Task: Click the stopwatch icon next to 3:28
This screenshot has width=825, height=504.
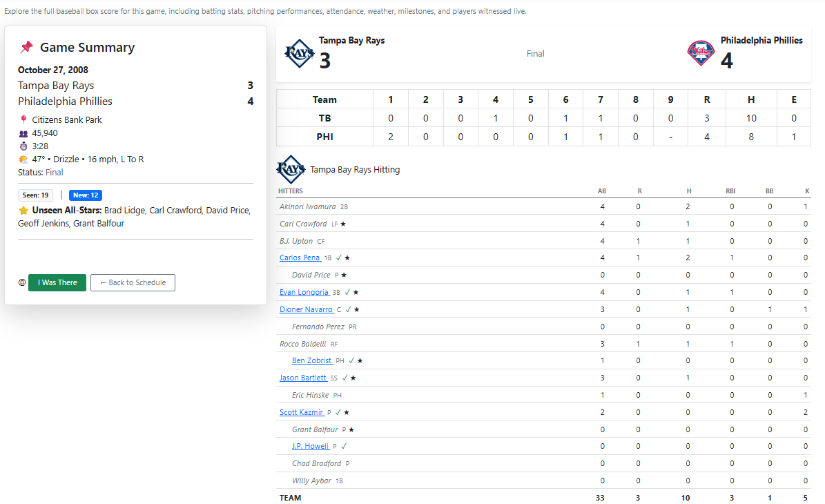Action: pyautogui.click(x=23, y=146)
